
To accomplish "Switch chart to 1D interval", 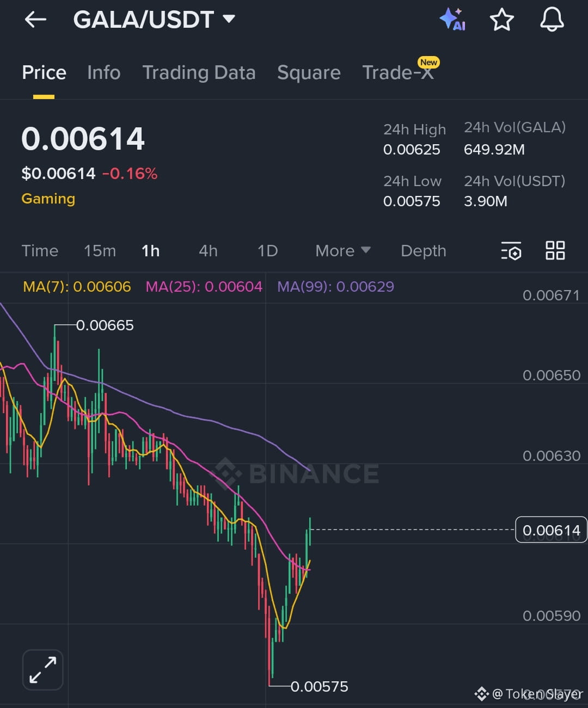I will [x=267, y=251].
